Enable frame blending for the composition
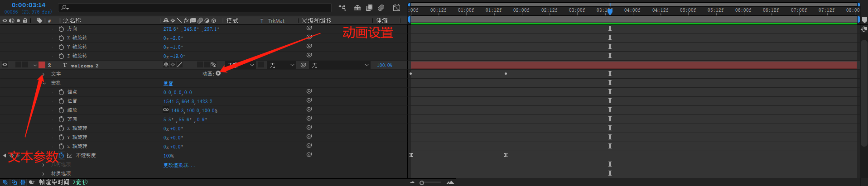The height and width of the screenshot is (186, 868). point(369,8)
